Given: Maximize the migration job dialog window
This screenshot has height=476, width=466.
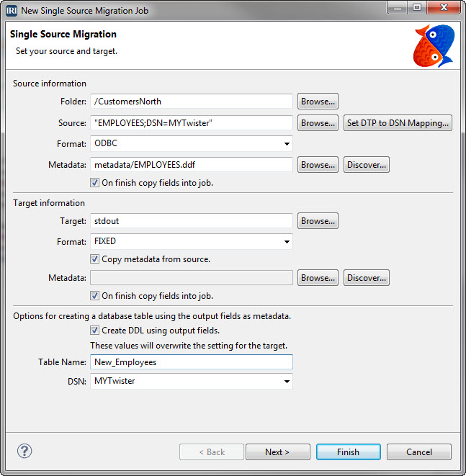Looking at the screenshot, I should pos(418,7).
